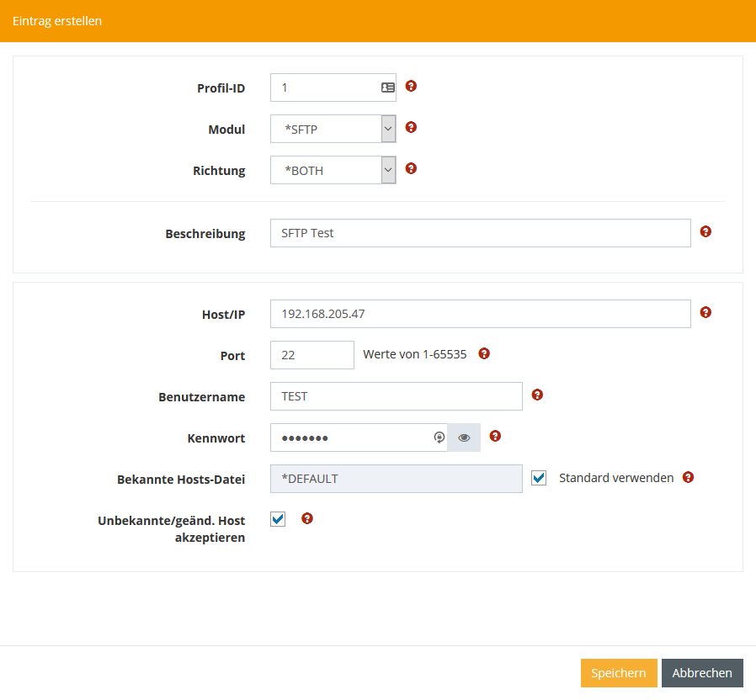
Task: Show password with the eye icon
Action: coord(464,437)
